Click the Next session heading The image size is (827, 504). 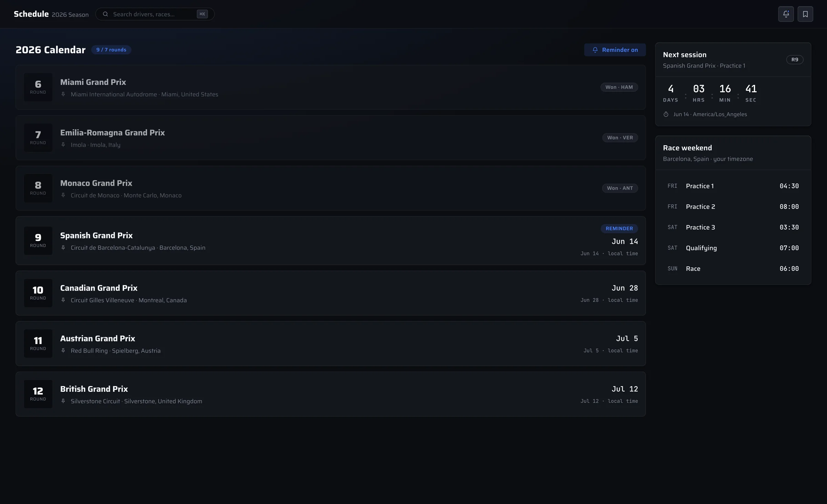(x=685, y=55)
